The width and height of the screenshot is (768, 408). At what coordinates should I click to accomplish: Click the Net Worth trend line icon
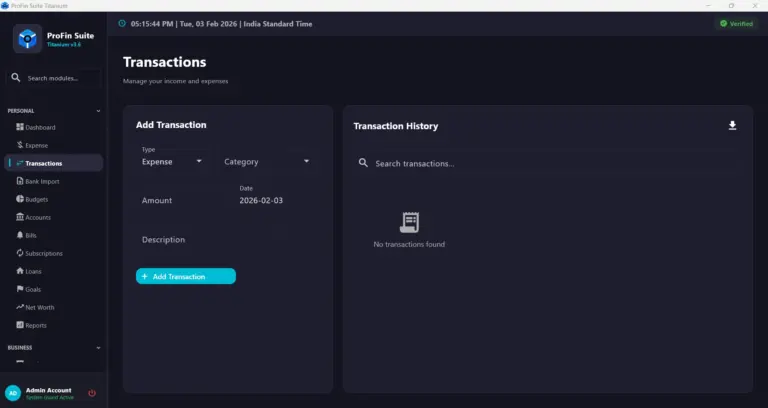tap(20, 307)
